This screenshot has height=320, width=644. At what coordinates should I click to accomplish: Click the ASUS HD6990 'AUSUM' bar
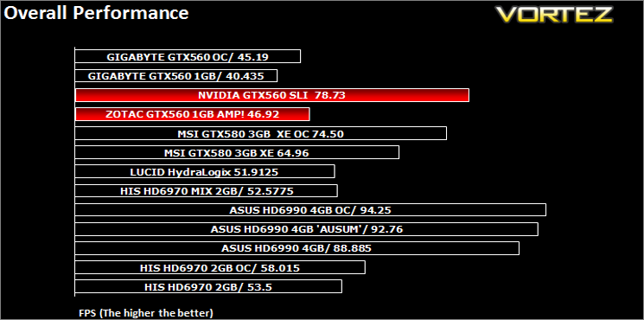click(x=307, y=229)
